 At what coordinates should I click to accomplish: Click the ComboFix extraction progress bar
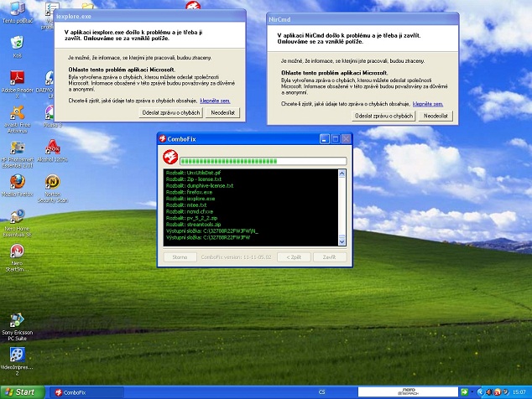tap(263, 161)
